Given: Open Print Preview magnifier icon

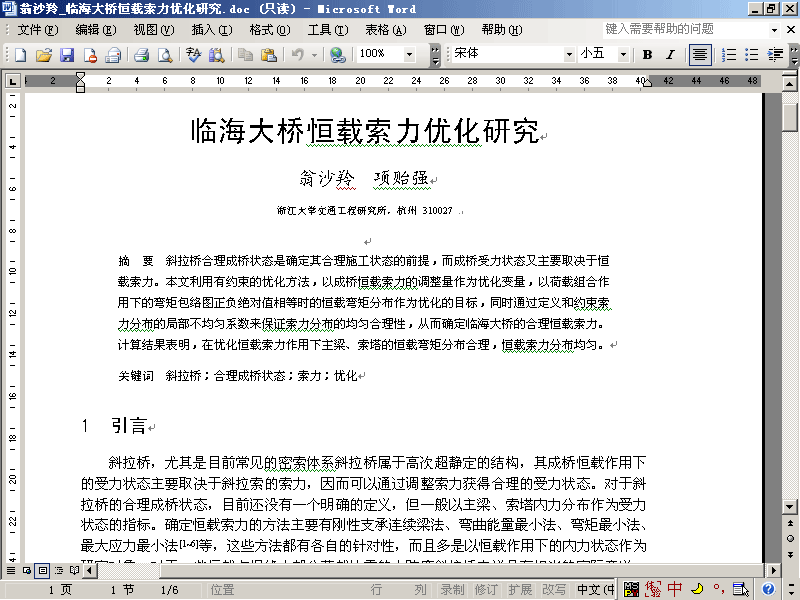Looking at the screenshot, I should [165, 55].
